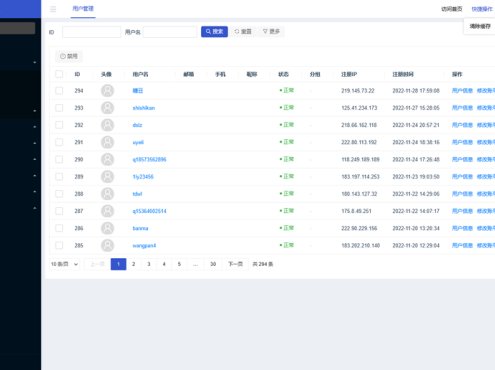This screenshot has height=370, width=495.
Task: Open username link 1ly23456
Action: pyautogui.click(x=143, y=177)
